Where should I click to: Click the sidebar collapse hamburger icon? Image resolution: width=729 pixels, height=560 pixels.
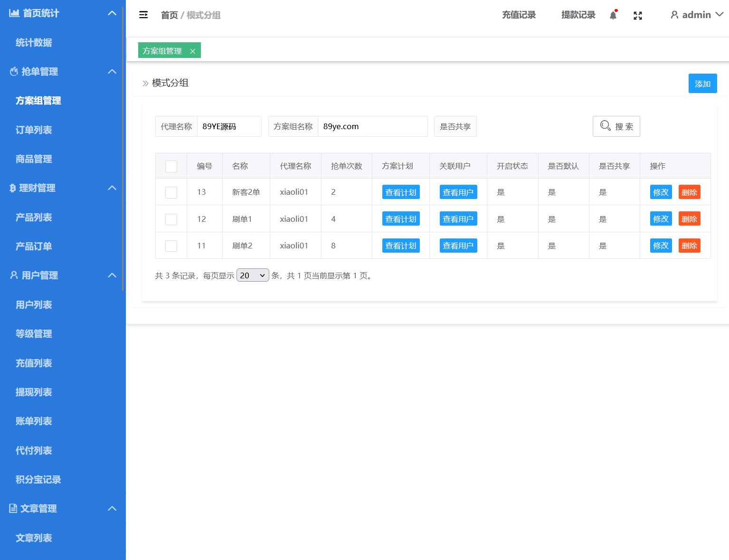143,15
